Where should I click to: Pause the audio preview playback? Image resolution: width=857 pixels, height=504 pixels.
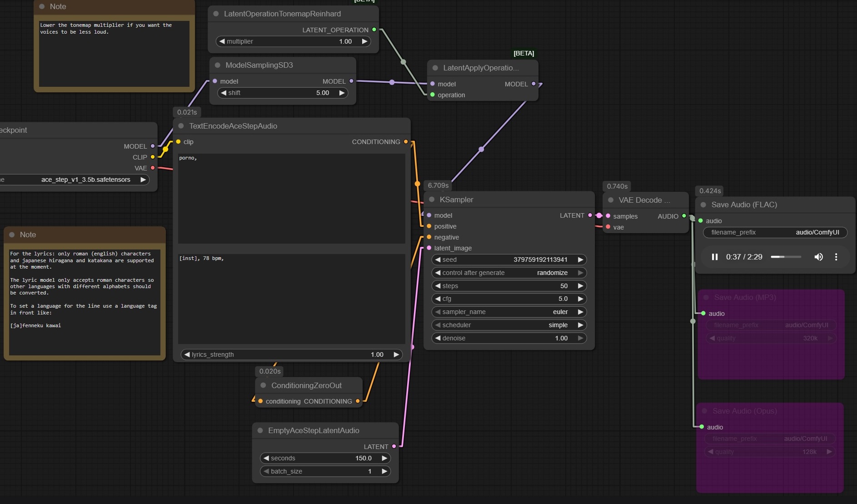coord(715,257)
